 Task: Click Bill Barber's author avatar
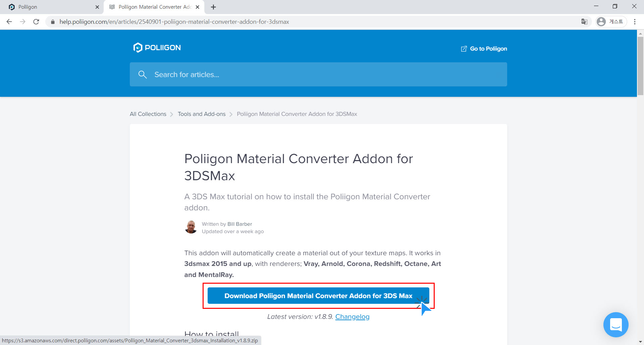pos(191,227)
